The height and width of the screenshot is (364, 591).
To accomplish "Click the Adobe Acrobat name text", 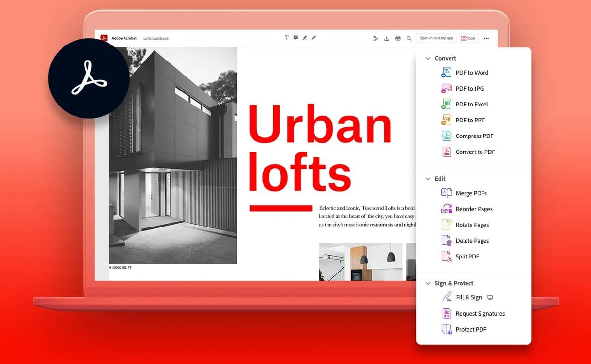I will 124,38.
